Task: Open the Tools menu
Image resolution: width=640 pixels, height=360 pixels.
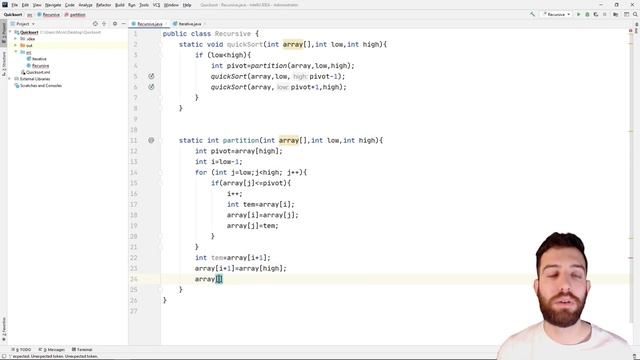Action: tap(144, 5)
